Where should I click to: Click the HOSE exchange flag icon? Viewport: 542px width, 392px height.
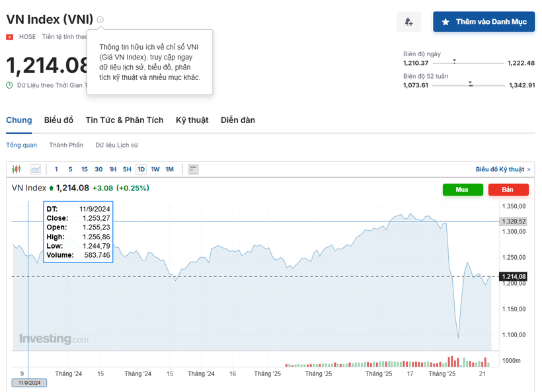[8, 36]
